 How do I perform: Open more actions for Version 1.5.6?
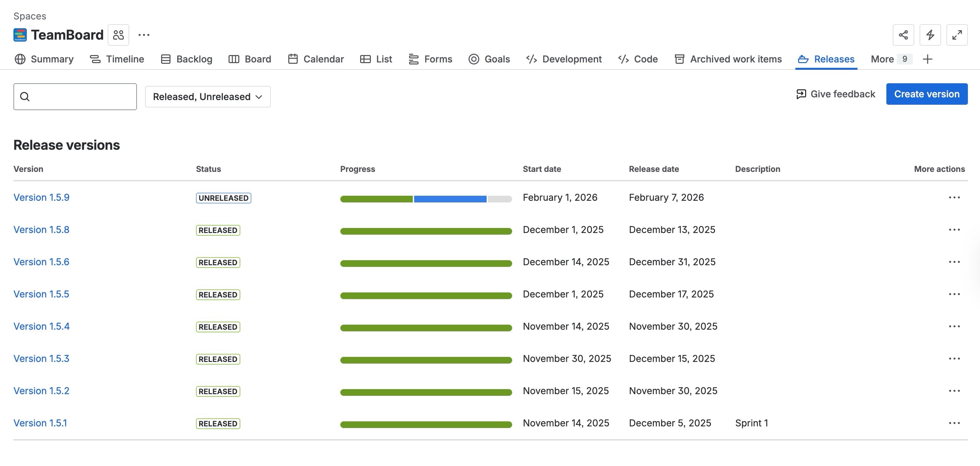[x=954, y=262]
